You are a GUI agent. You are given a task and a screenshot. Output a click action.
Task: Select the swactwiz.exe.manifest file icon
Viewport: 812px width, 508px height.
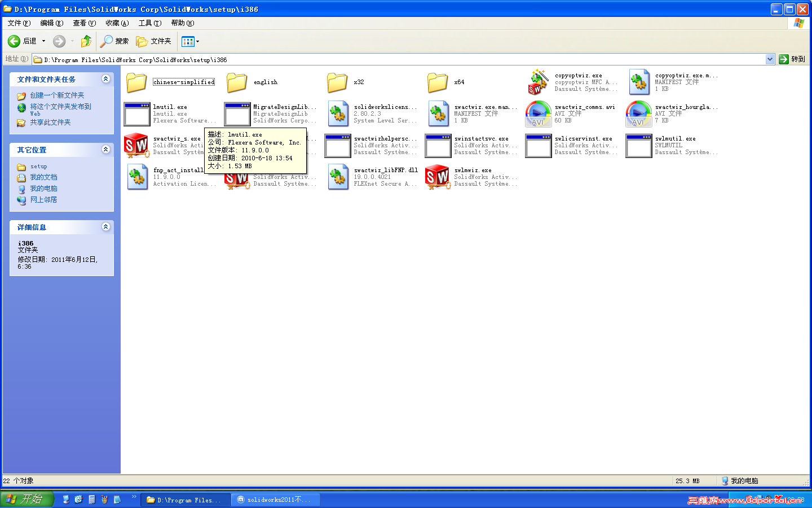point(438,114)
